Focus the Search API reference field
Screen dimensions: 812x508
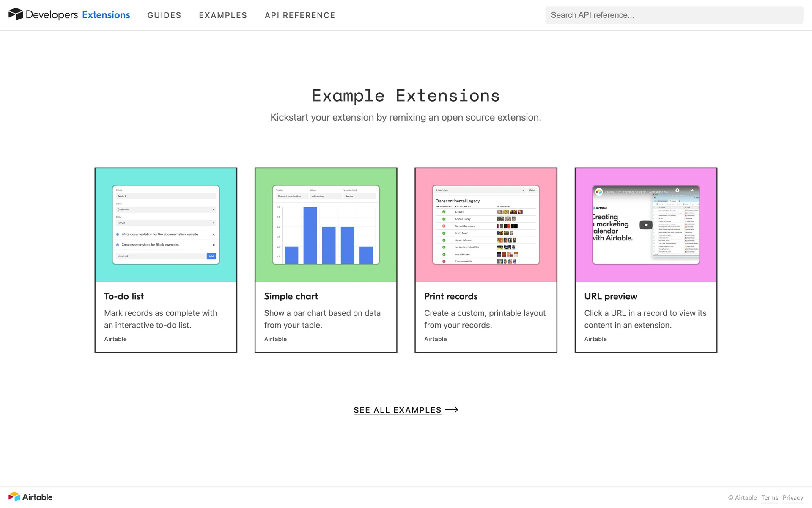click(x=674, y=15)
